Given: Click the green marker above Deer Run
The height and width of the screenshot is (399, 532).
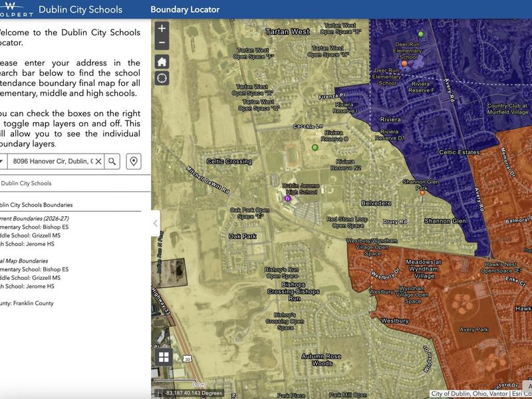Looking at the screenshot, I should tap(421, 34).
